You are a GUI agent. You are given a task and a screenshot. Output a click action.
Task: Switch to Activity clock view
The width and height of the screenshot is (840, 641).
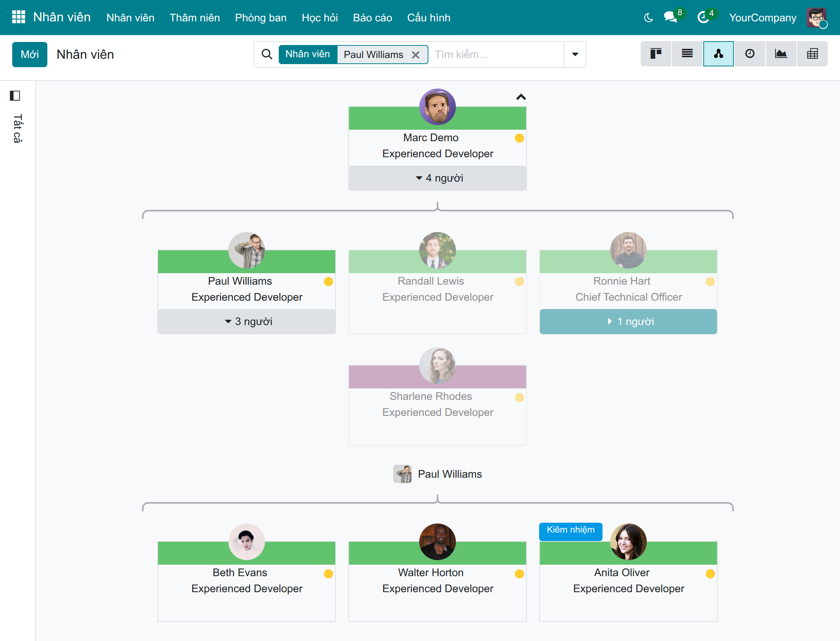coord(750,54)
